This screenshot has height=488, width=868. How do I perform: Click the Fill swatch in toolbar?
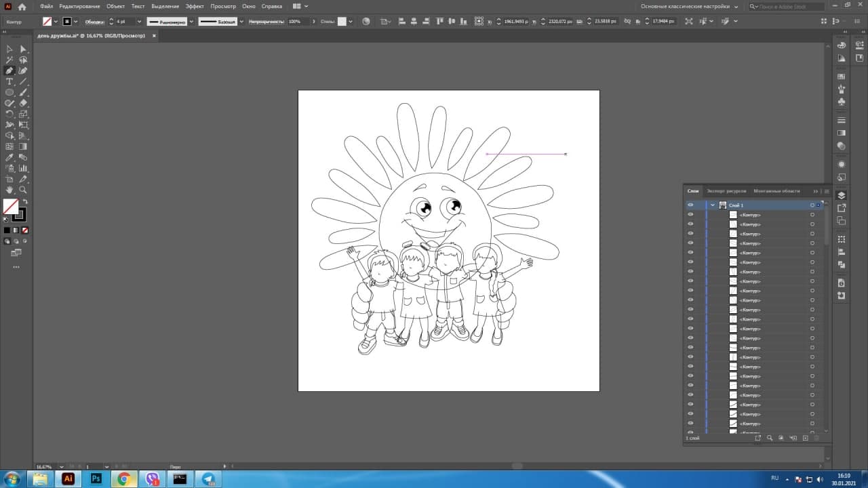(x=10, y=207)
